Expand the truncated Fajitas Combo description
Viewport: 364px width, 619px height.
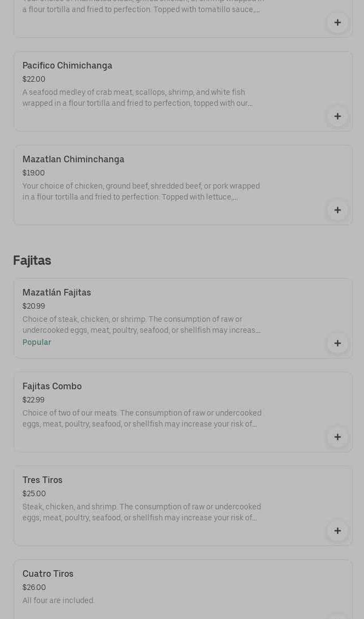point(141,419)
